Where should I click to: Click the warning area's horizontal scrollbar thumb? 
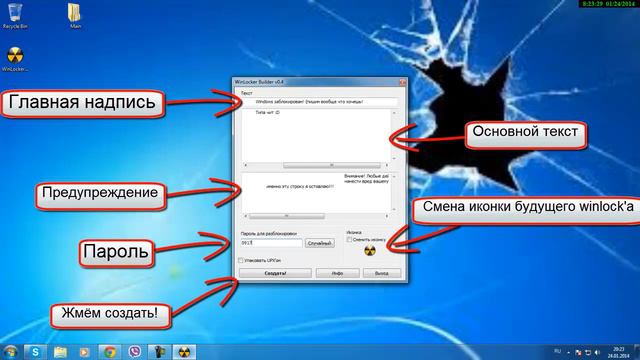(287, 216)
